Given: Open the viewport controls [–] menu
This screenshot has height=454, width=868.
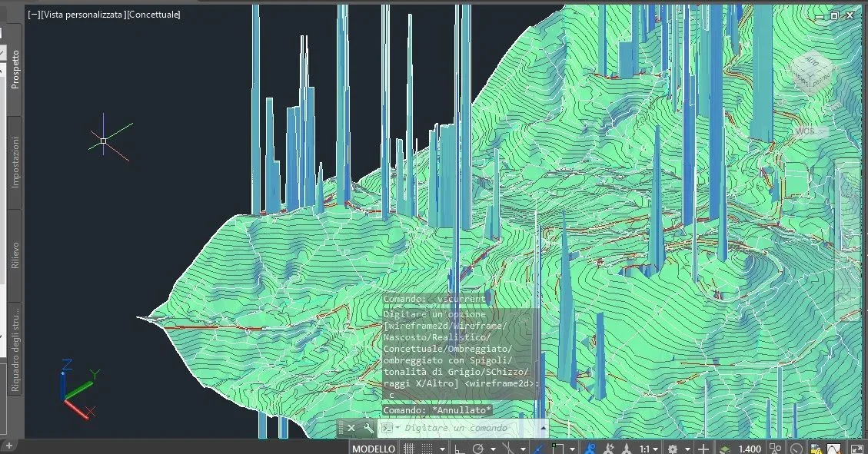Looking at the screenshot, I should tap(34, 15).
